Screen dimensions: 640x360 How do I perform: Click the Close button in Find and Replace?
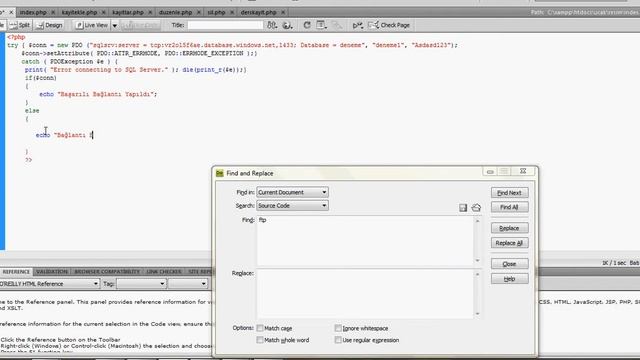[x=509, y=264]
